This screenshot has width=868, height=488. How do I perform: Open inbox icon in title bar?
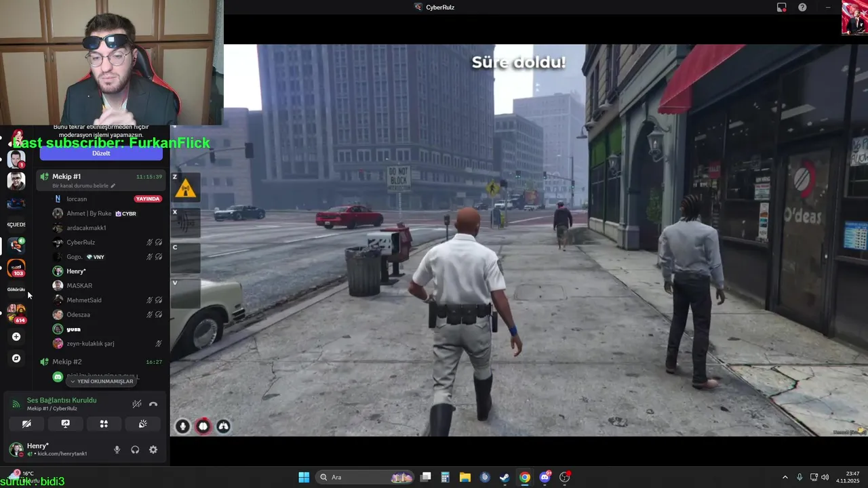coord(782,7)
